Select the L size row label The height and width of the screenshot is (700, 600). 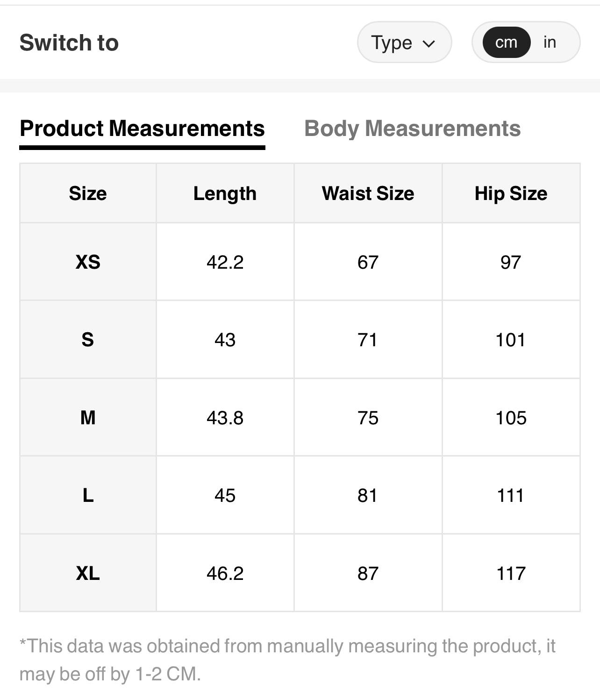[x=88, y=495]
